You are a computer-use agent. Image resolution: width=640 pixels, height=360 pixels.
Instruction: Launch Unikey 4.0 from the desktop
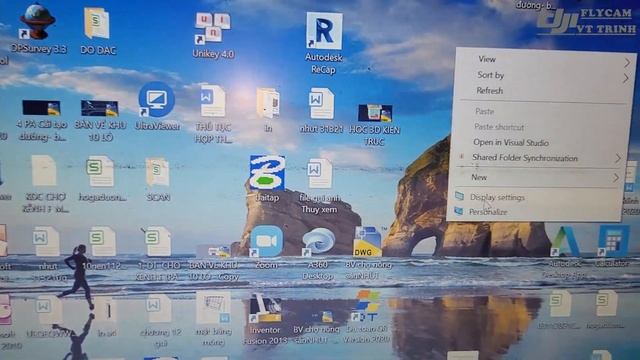coord(213,28)
